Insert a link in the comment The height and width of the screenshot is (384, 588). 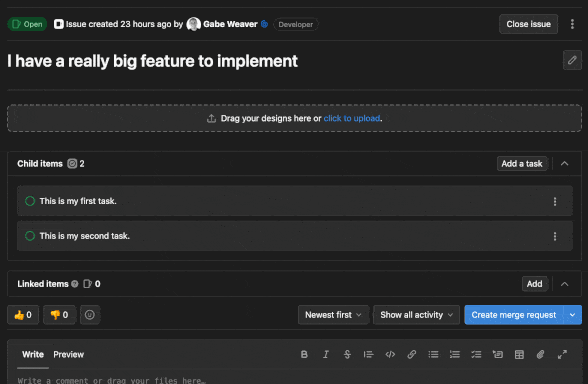click(412, 354)
